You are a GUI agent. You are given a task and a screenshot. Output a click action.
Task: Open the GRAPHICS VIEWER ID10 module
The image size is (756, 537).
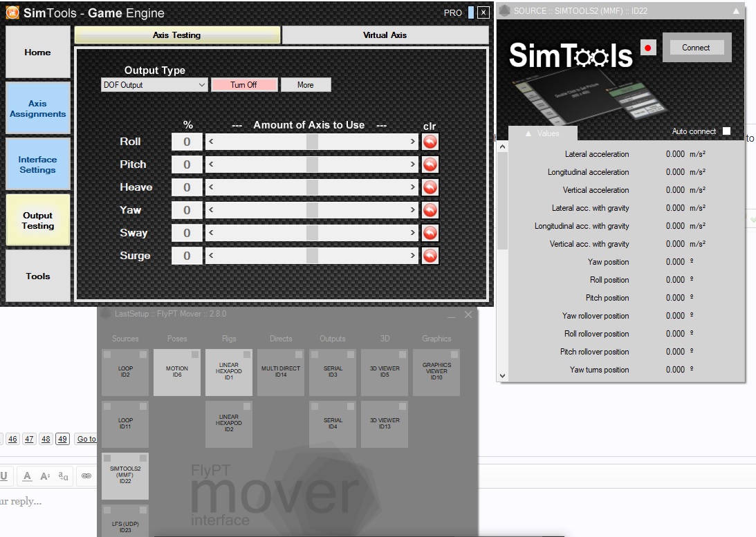click(436, 373)
